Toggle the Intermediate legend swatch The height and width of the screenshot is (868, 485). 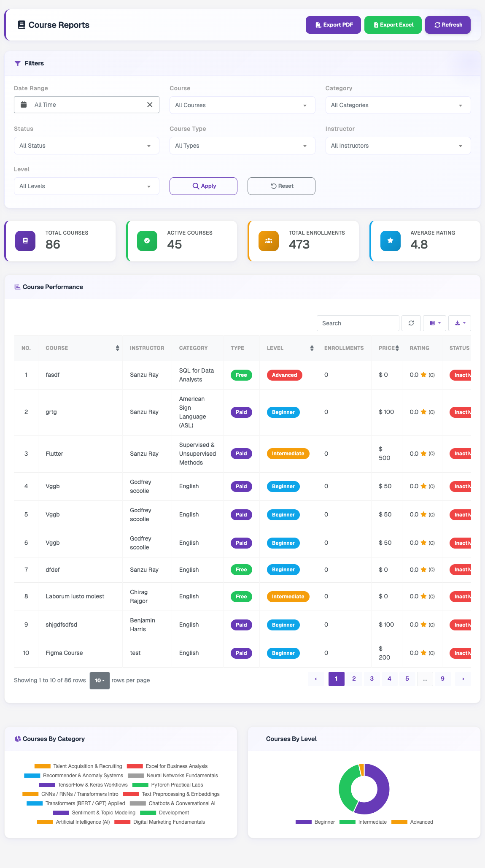pyautogui.click(x=348, y=822)
